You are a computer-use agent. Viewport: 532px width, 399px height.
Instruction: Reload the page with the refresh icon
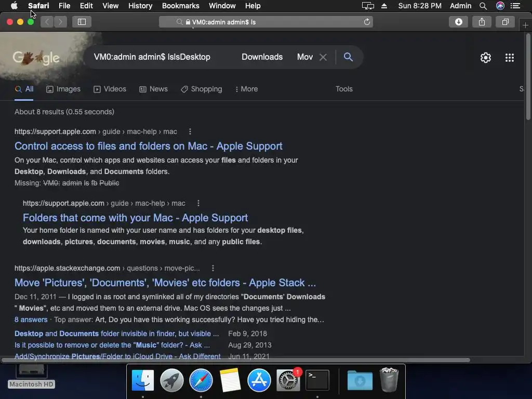coord(367,22)
